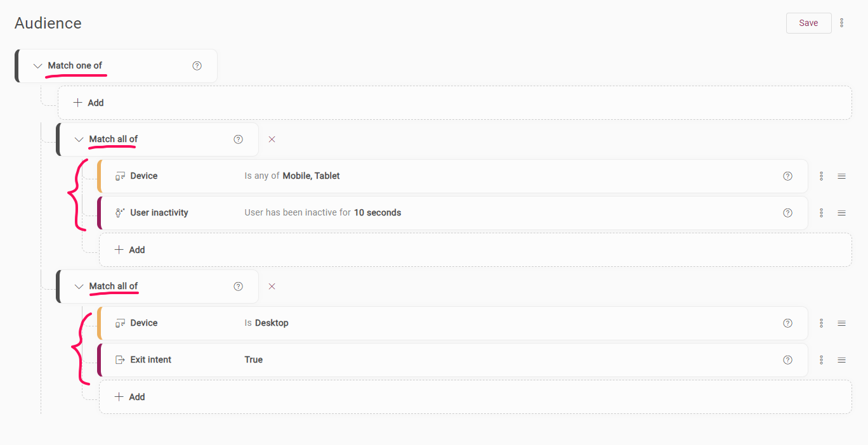Click the Exit intent icon
Viewport: 868px width, 445px height.
[x=120, y=360]
